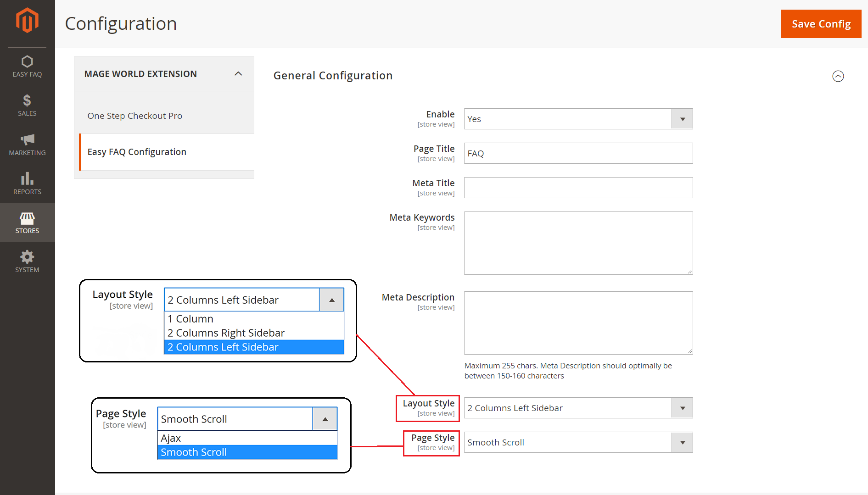Open the Page Style dropdown in the form
This screenshot has width=868, height=495.
tap(578, 442)
